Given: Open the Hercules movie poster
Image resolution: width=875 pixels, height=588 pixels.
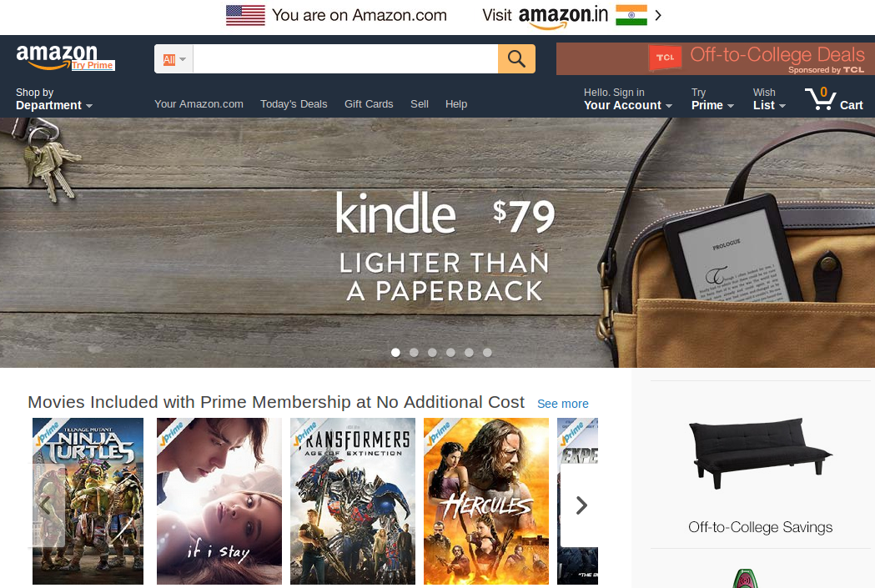Looking at the screenshot, I should pos(486,501).
